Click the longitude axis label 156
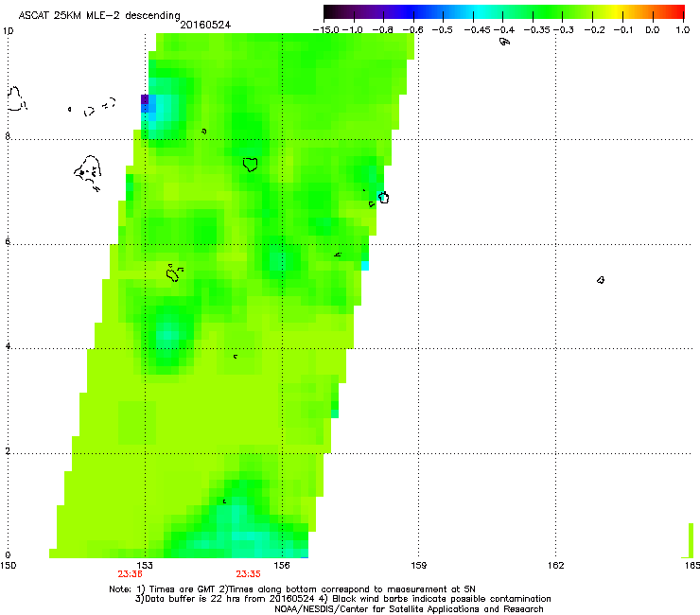Image resolution: width=700 pixels, height=615 pixels. tap(282, 566)
